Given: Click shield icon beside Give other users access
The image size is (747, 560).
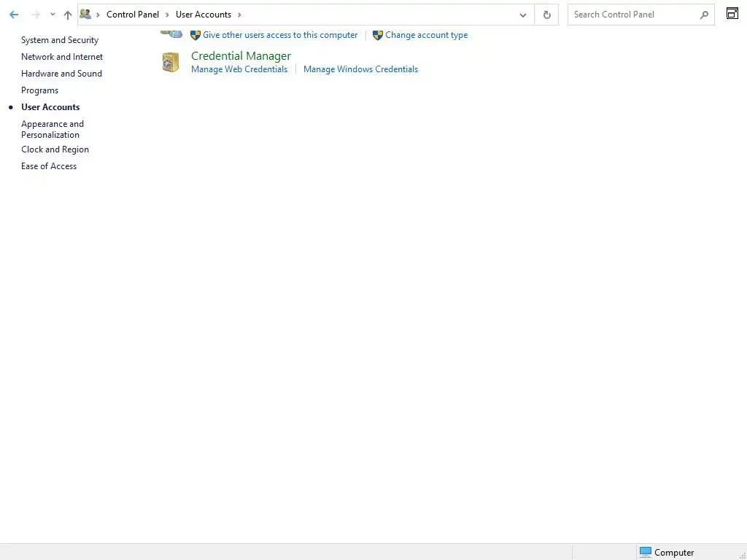Looking at the screenshot, I should 196,35.
